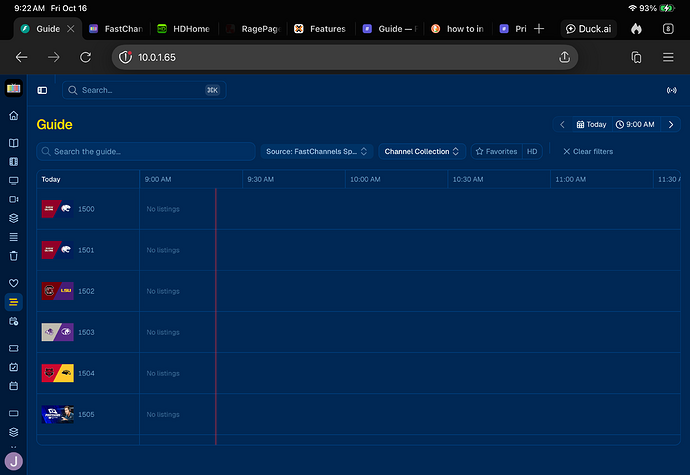Reload the browser page
This screenshot has width=690, height=475.
pos(85,57)
